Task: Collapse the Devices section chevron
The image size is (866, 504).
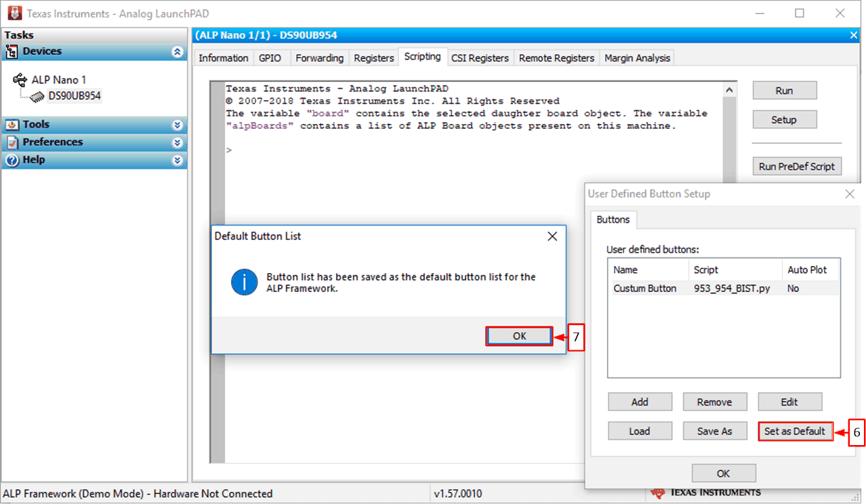Action: coord(178,52)
